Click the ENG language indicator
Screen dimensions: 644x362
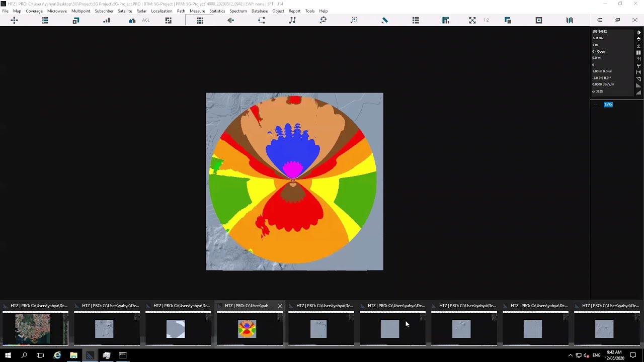coord(596,355)
